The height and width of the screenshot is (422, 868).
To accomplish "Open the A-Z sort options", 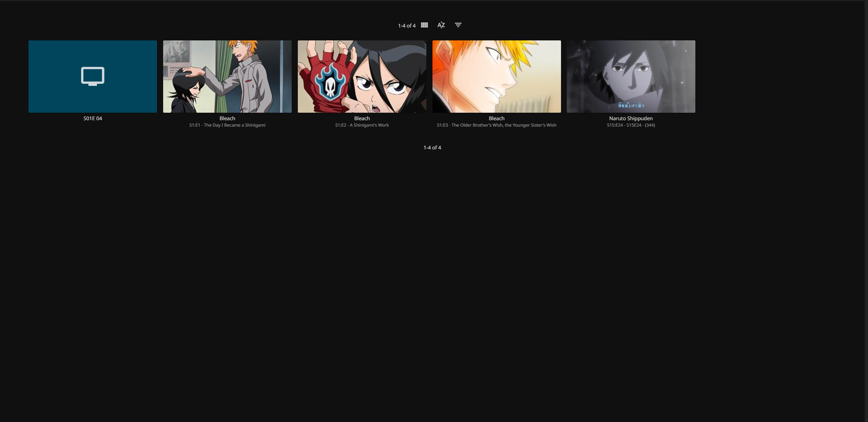I will coord(441,25).
